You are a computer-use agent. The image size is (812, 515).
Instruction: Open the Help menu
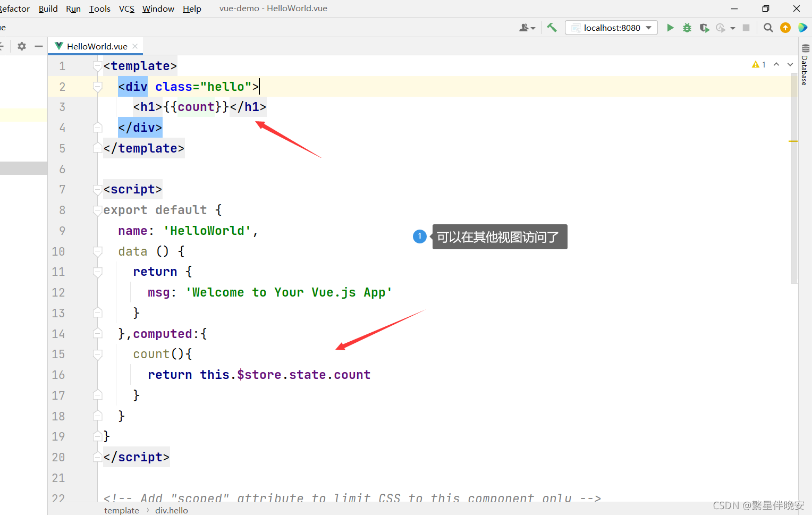click(192, 9)
